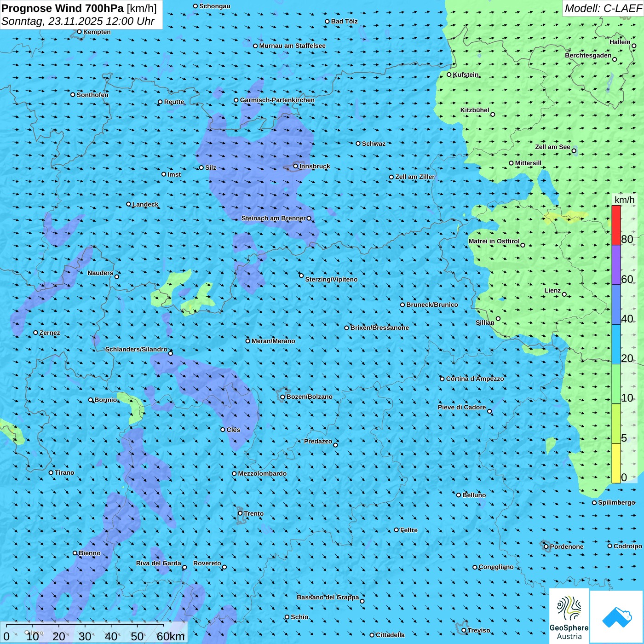Click the 'Matrei in Osttirol' label
Screen dimensions: 644x644
(x=494, y=241)
